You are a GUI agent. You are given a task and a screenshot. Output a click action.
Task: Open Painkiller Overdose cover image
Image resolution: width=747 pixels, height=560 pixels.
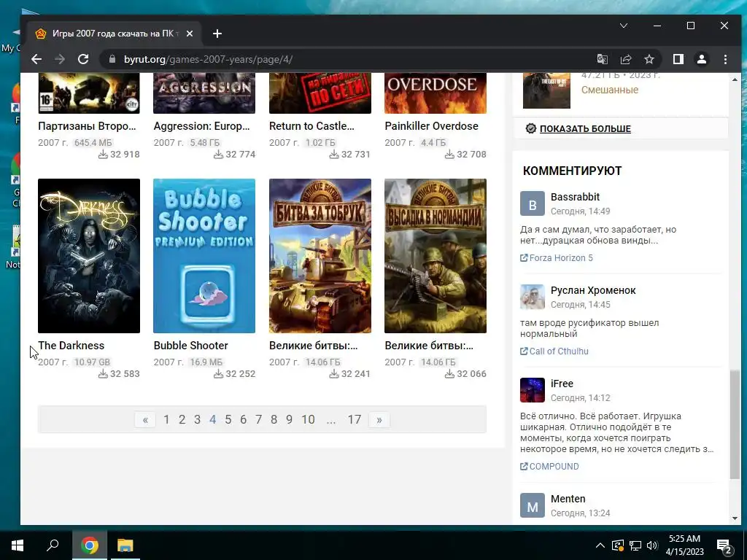pos(436,93)
